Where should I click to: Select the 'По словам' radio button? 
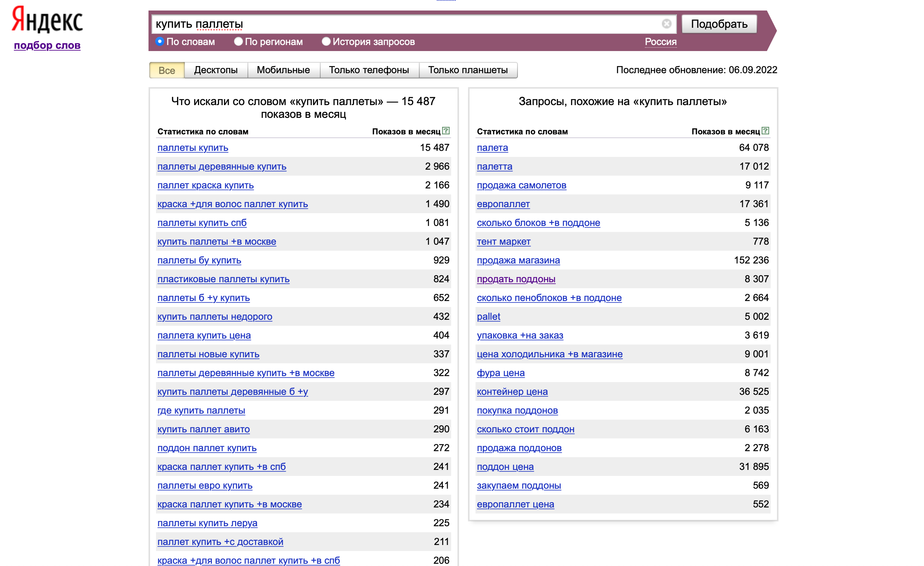click(x=160, y=41)
